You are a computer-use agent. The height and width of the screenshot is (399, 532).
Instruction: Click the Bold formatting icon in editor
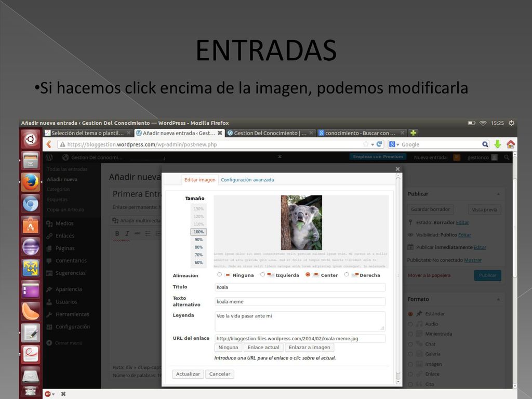tap(117, 233)
